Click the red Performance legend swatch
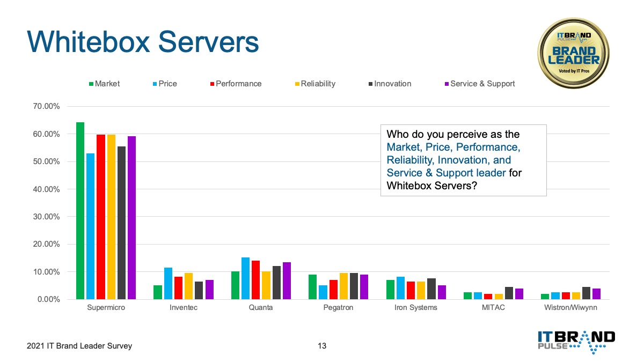Image resolution: width=644 pixels, height=362 pixels. point(212,84)
